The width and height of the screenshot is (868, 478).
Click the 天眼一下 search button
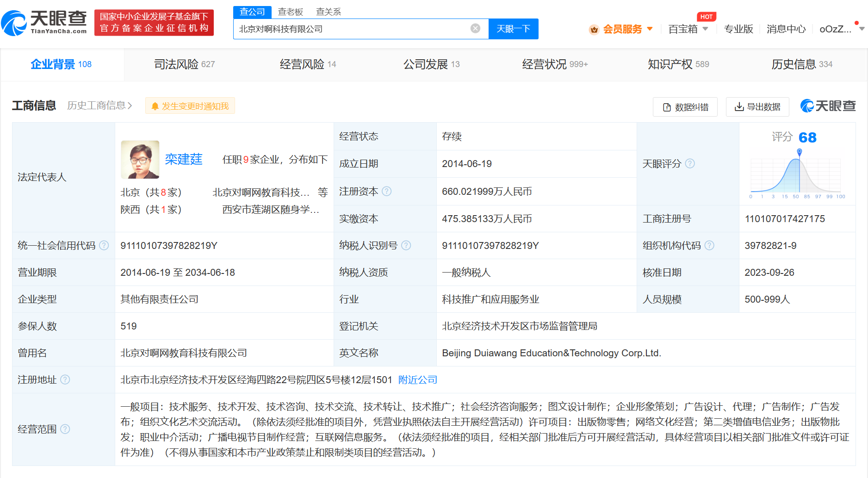(513, 28)
